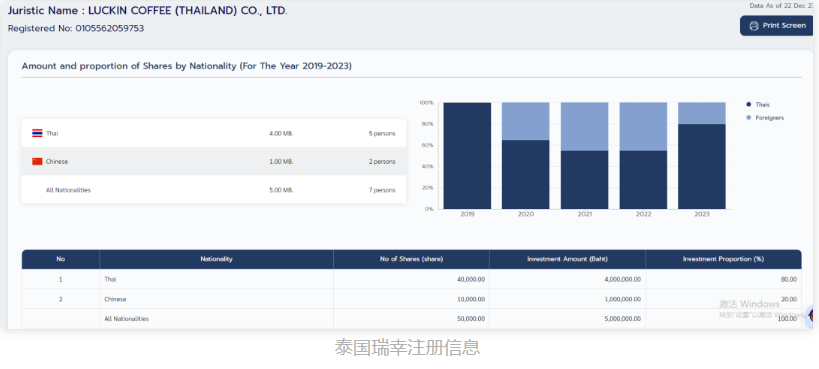The height and width of the screenshot is (369, 819).
Task: Click the 'No of Shares (share)' header
Action: point(412,259)
